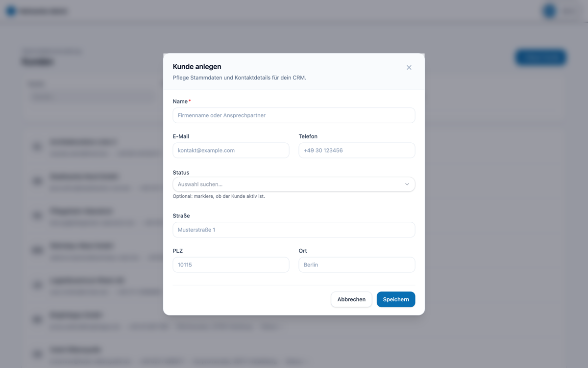Click the Straße input field
This screenshot has width=588, height=368.
[x=294, y=230]
